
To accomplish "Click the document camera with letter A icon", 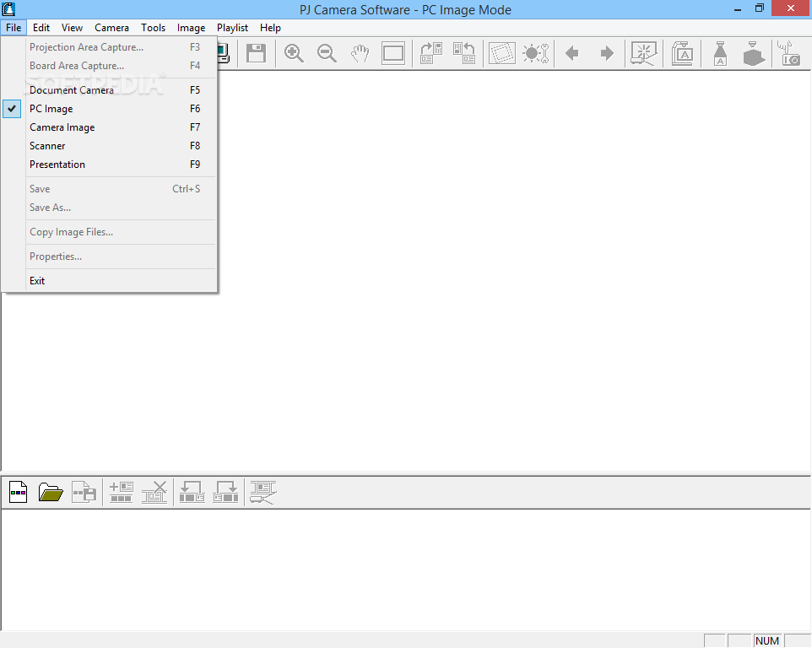I will coord(683,53).
